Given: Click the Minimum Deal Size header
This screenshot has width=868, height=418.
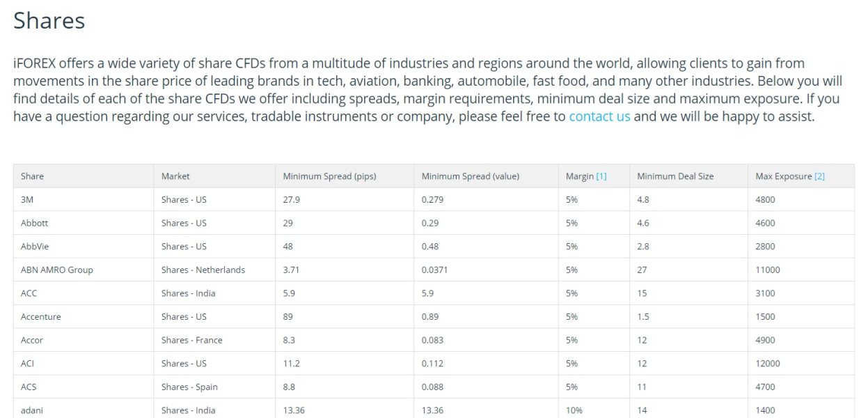Looking at the screenshot, I should (675, 176).
